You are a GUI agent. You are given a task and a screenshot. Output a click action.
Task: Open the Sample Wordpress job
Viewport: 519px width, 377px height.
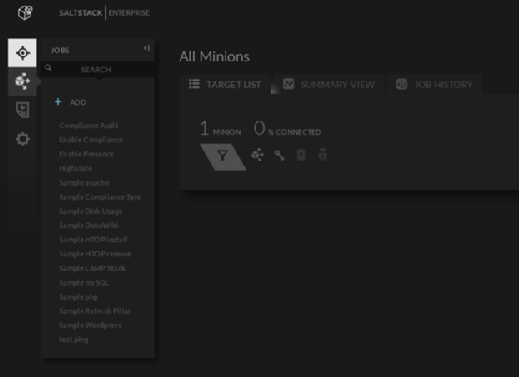point(90,325)
